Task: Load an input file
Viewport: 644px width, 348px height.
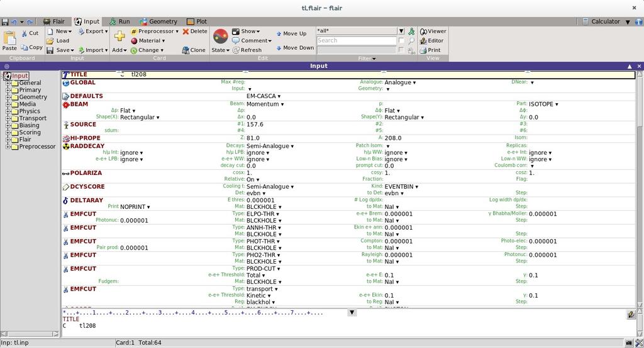Action: click(x=58, y=41)
